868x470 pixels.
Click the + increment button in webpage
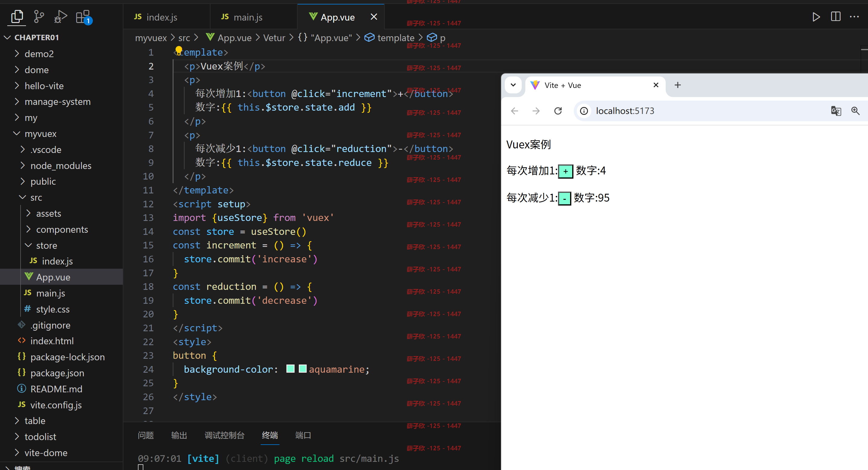pos(566,171)
